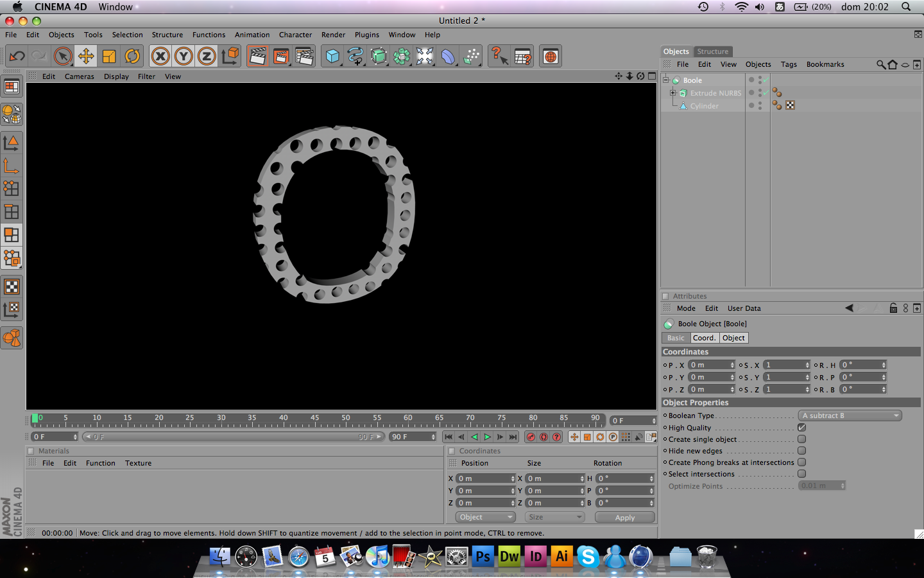924x578 pixels.
Task: Enable Create single object checkbox
Action: 801,439
